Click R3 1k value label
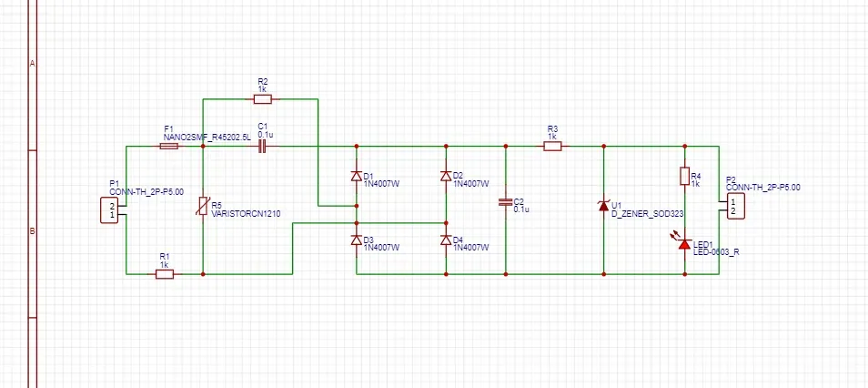 tap(552, 137)
